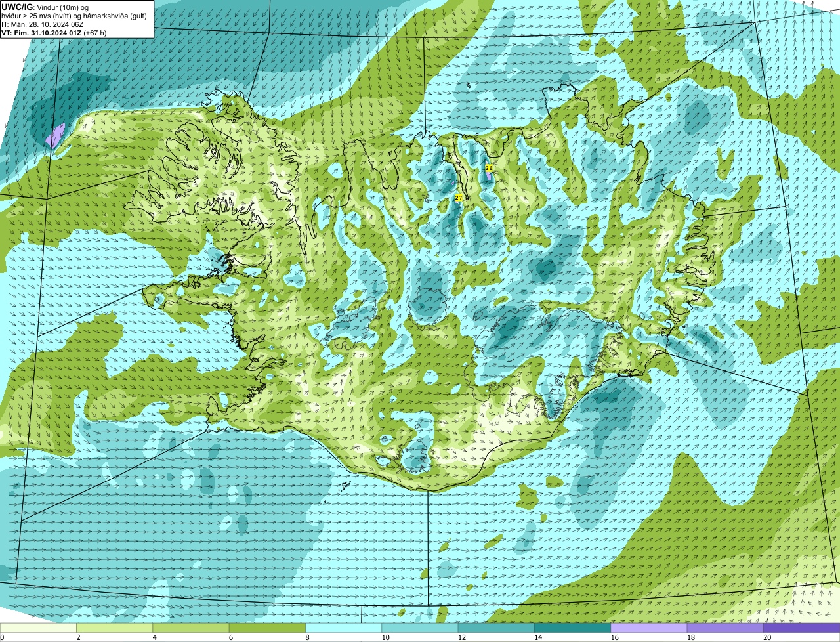Select the 16–18 m/s light purple swatch
Image resolution: width=840 pixels, height=642 pixels.
coord(649,628)
